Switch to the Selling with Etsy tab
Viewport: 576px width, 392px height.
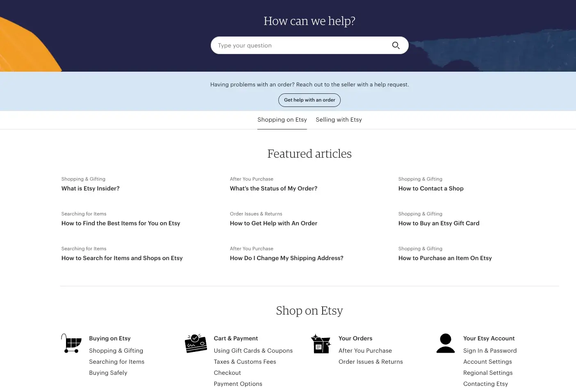(339, 120)
